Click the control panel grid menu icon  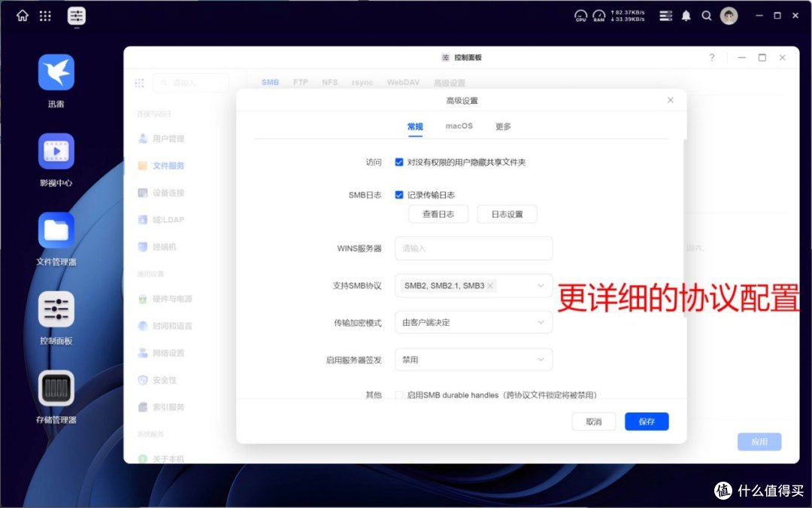point(139,83)
